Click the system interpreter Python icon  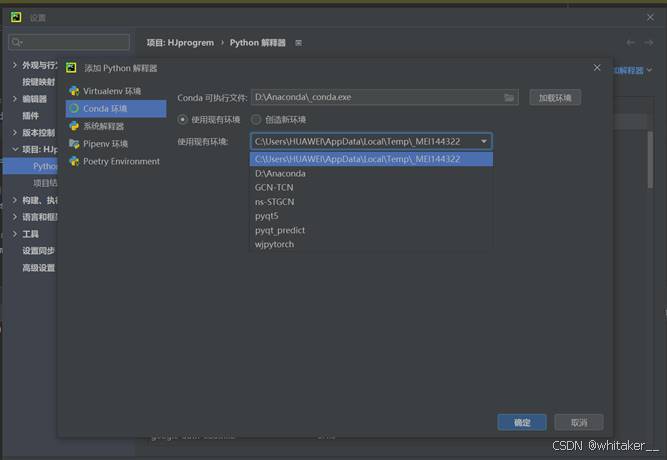click(x=74, y=126)
